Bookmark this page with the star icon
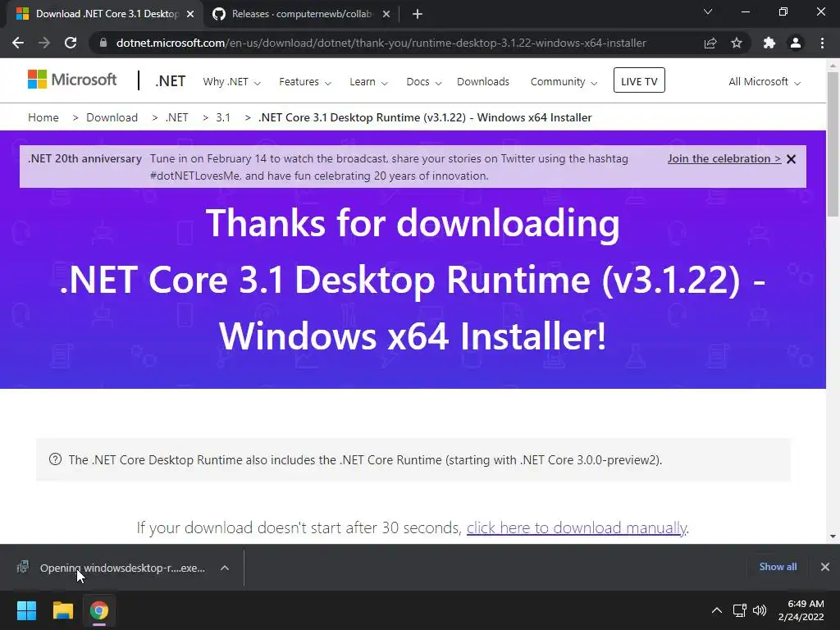Image resolution: width=840 pixels, height=630 pixels. pyautogui.click(x=737, y=43)
